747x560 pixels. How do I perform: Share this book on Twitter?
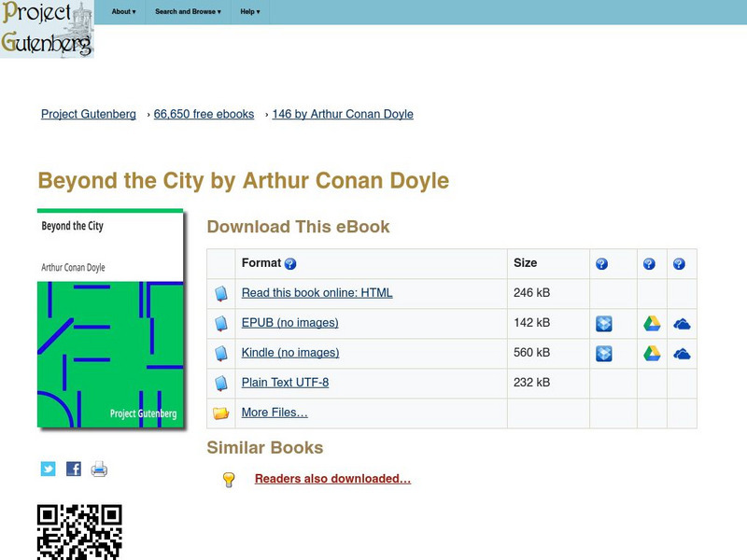[x=47, y=469]
